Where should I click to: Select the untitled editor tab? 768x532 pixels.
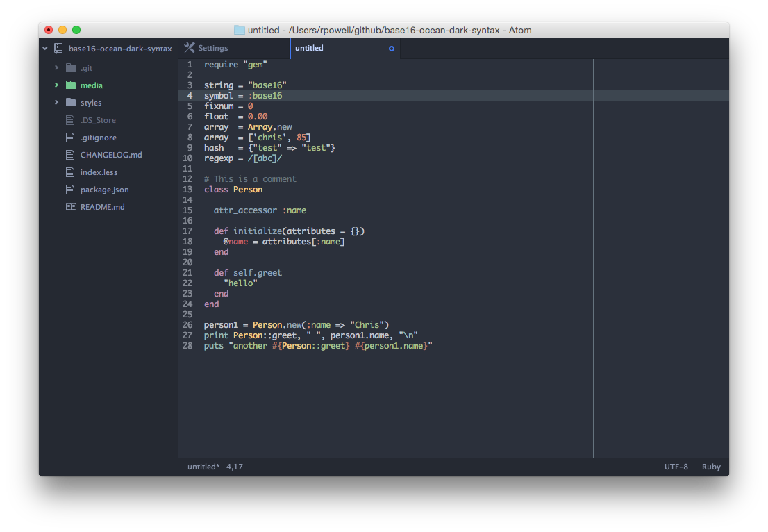click(x=309, y=48)
